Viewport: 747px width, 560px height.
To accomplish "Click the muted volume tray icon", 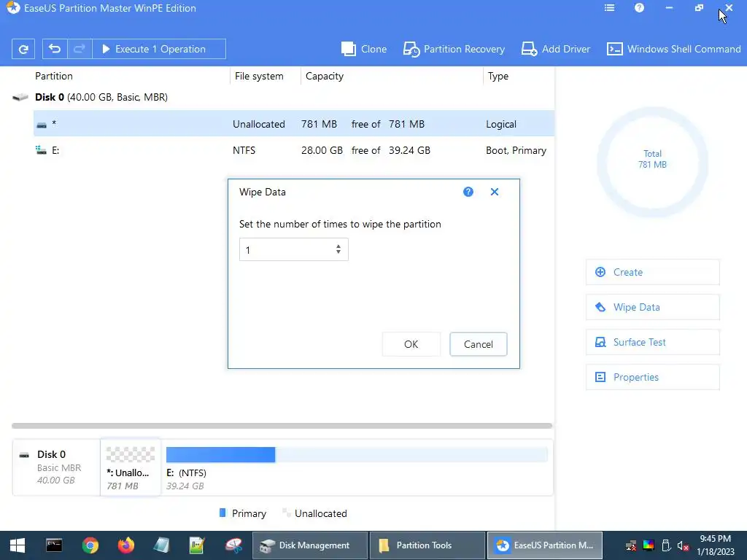I will (x=684, y=545).
